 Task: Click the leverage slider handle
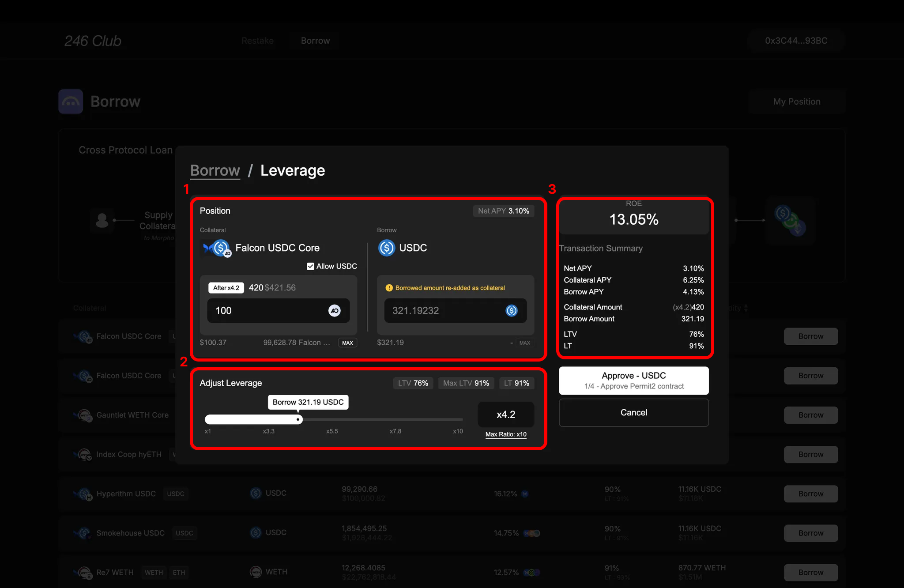[298, 419]
